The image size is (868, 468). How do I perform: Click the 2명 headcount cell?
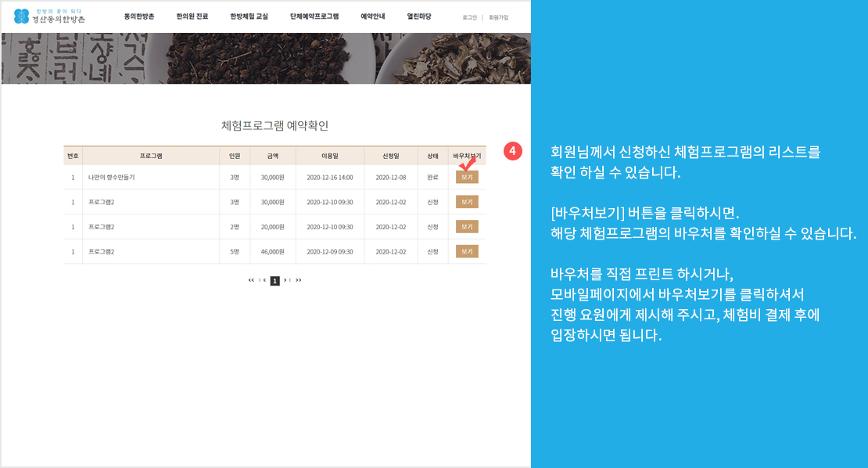pos(235,226)
